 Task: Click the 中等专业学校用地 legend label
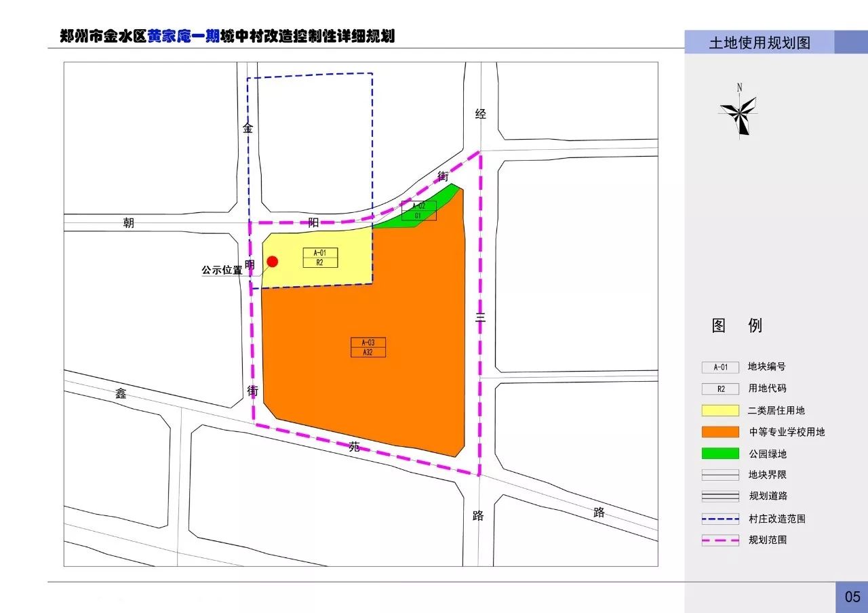click(787, 432)
